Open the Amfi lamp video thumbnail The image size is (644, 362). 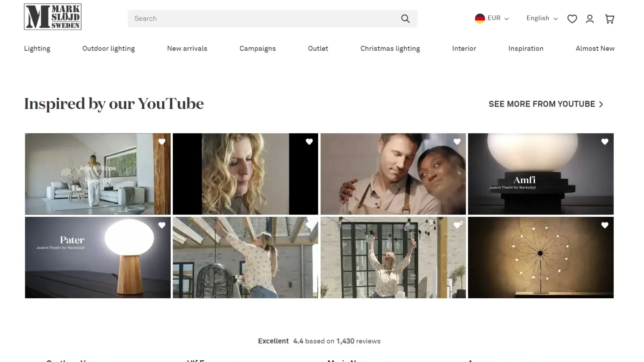tap(541, 174)
